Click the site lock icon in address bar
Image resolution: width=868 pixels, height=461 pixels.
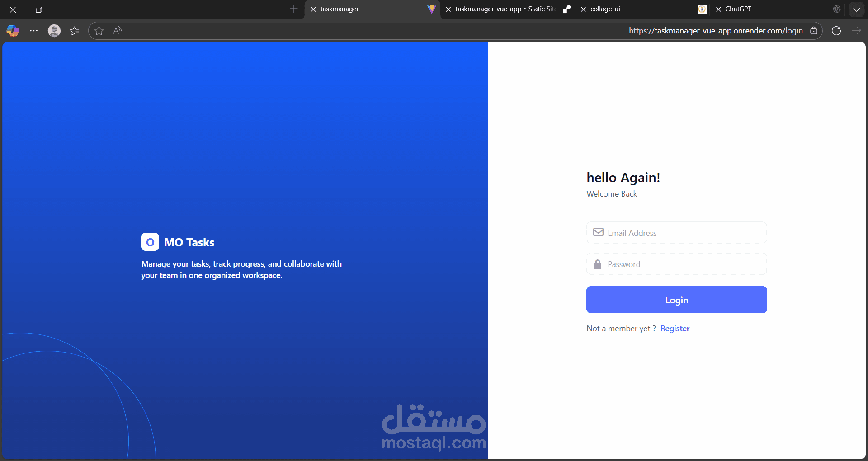[x=814, y=31]
